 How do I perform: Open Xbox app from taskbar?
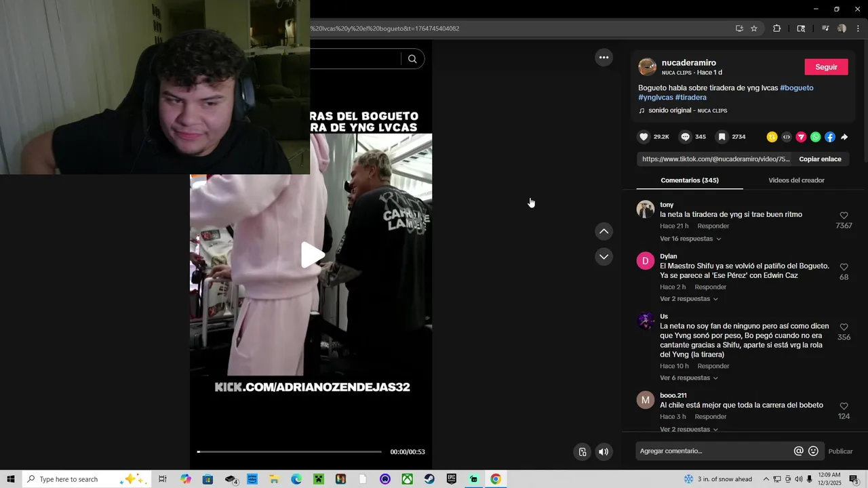[x=407, y=479]
